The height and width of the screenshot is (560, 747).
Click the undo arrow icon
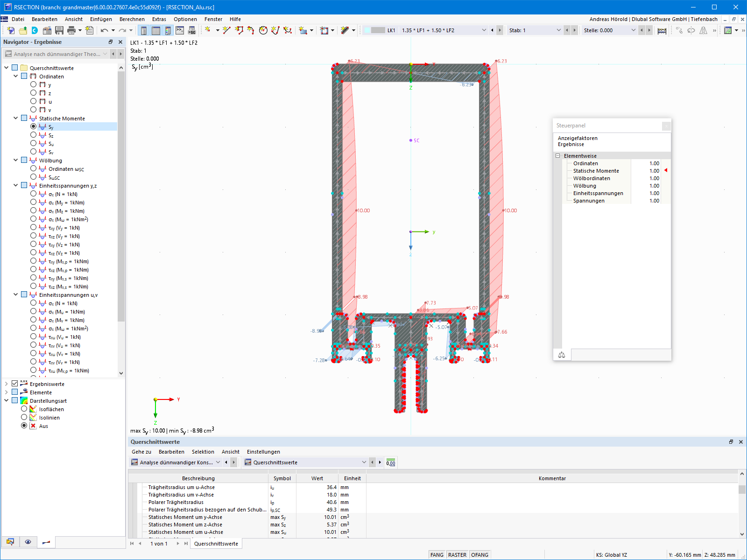pos(104,30)
